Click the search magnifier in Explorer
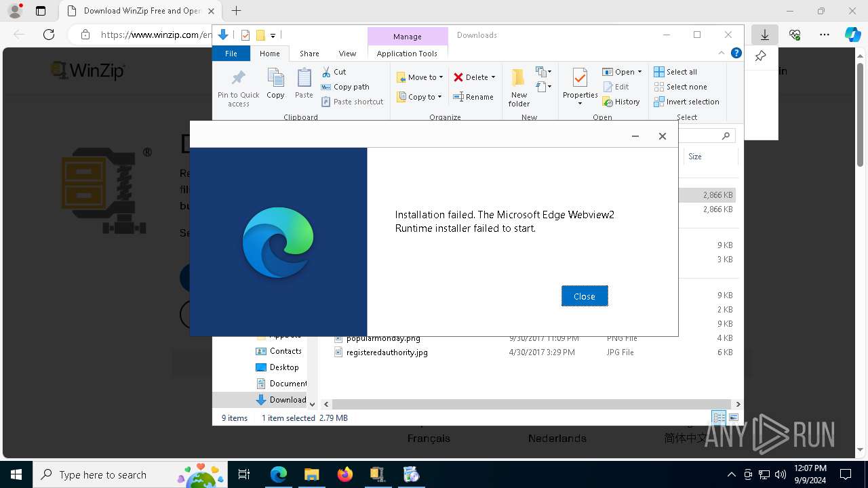Screen dimensions: 868x488 click(x=726, y=136)
